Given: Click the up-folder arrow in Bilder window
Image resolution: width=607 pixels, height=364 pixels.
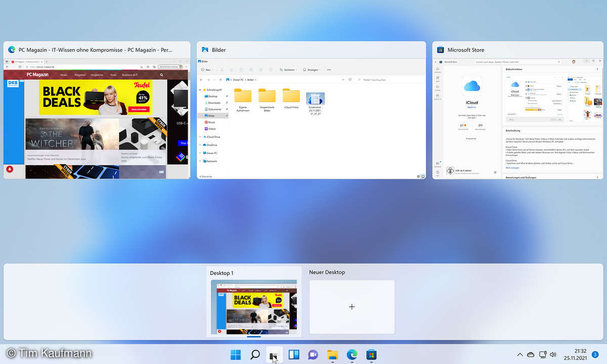Looking at the screenshot, I should click(221, 80).
